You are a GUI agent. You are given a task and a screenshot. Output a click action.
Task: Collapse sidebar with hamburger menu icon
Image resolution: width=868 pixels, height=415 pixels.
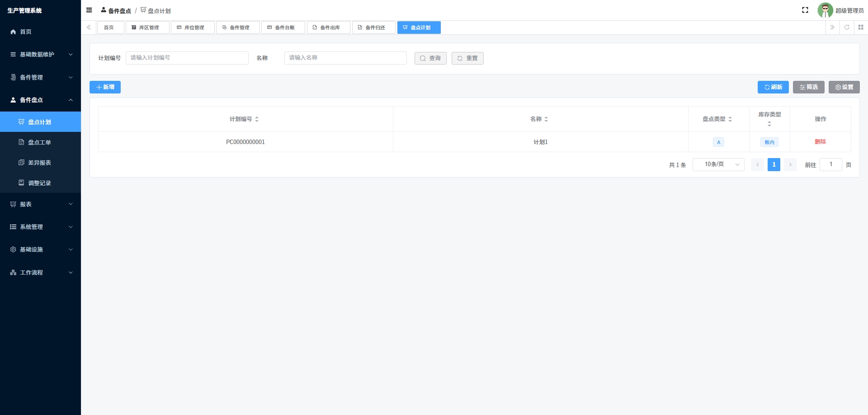point(89,10)
